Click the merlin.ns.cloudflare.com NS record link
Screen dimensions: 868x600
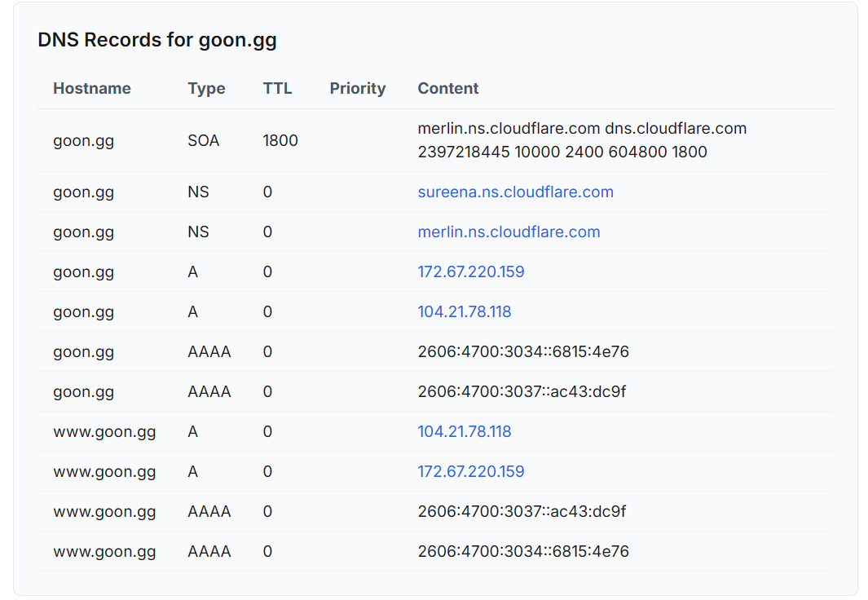click(509, 232)
